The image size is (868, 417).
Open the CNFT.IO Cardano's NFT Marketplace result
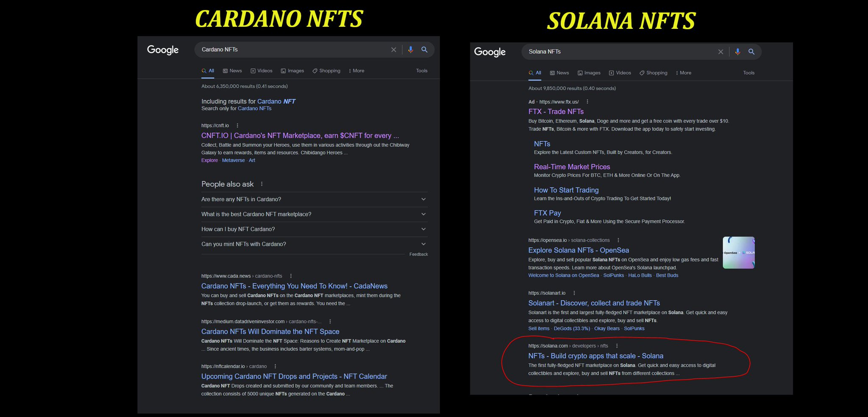click(300, 136)
